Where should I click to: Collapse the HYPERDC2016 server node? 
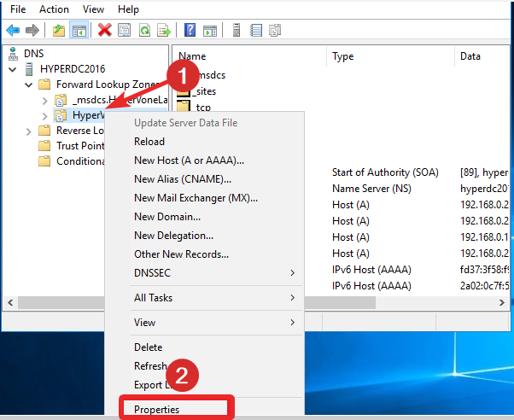(13, 69)
